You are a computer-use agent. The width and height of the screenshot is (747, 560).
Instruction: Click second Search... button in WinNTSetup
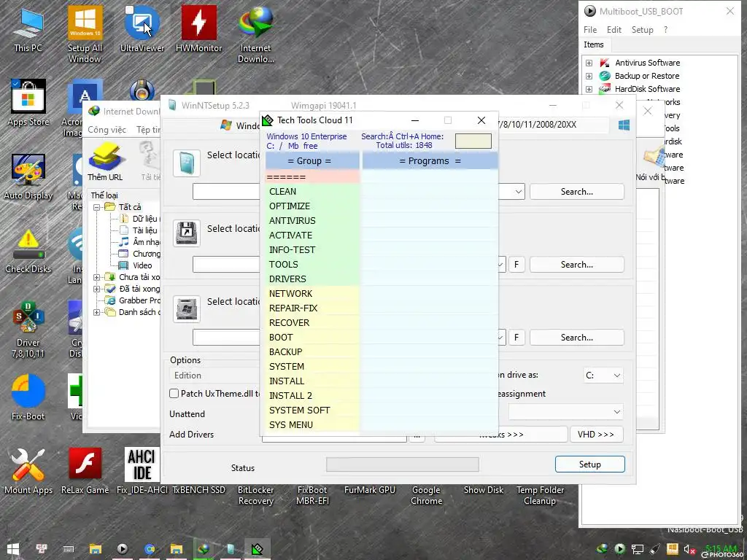(x=577, y=265)
